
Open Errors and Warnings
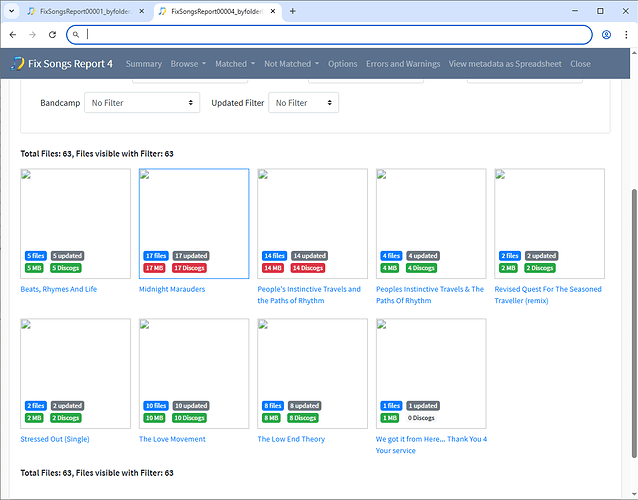pos(403,64)
